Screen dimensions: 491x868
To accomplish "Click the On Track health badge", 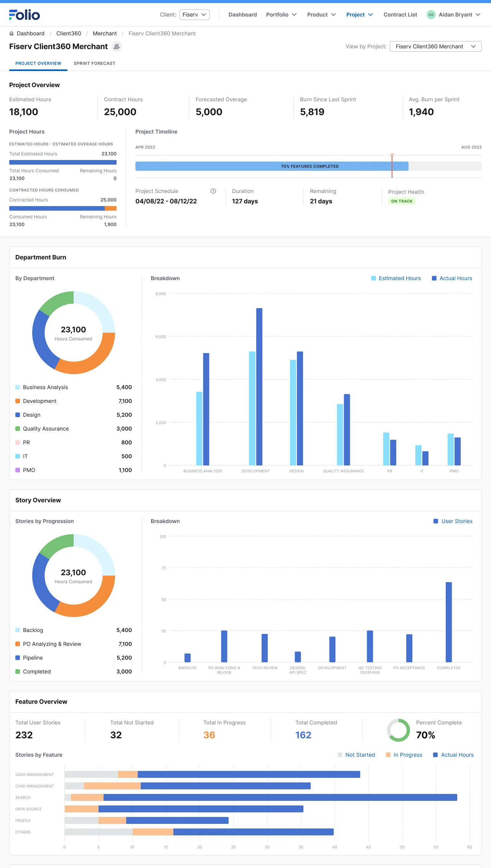I will tap(402, 201).
